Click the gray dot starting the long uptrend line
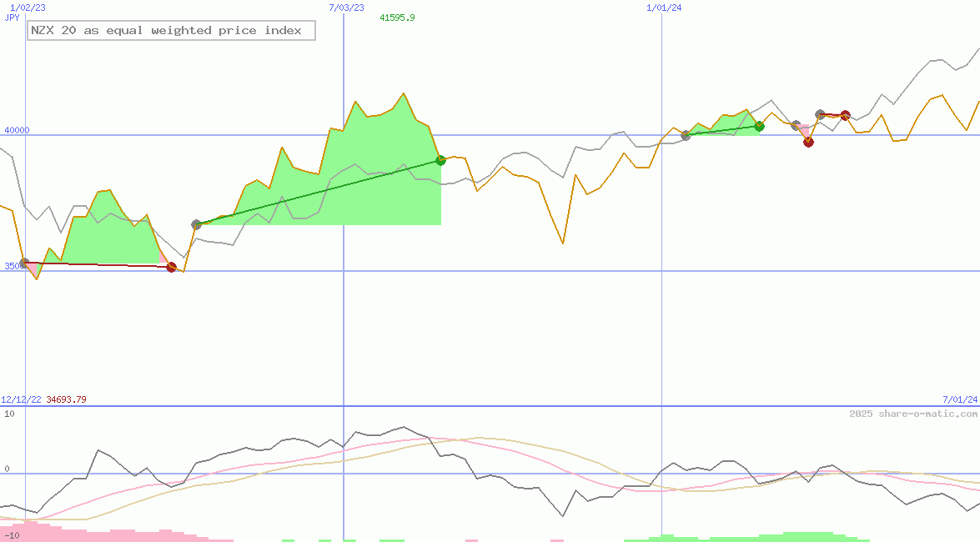The width and height of the screenshot is (980, 542). (195, 223)
